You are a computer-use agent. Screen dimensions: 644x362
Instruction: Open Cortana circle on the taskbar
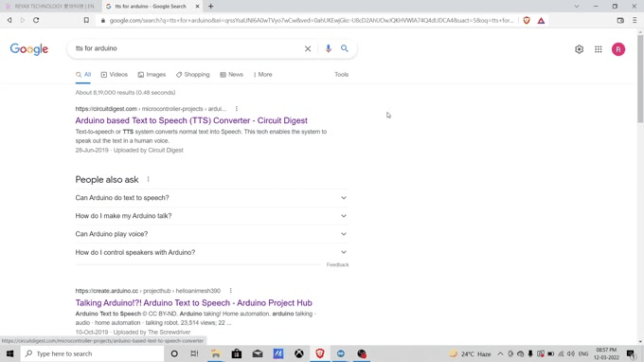(x=174, y=353)
